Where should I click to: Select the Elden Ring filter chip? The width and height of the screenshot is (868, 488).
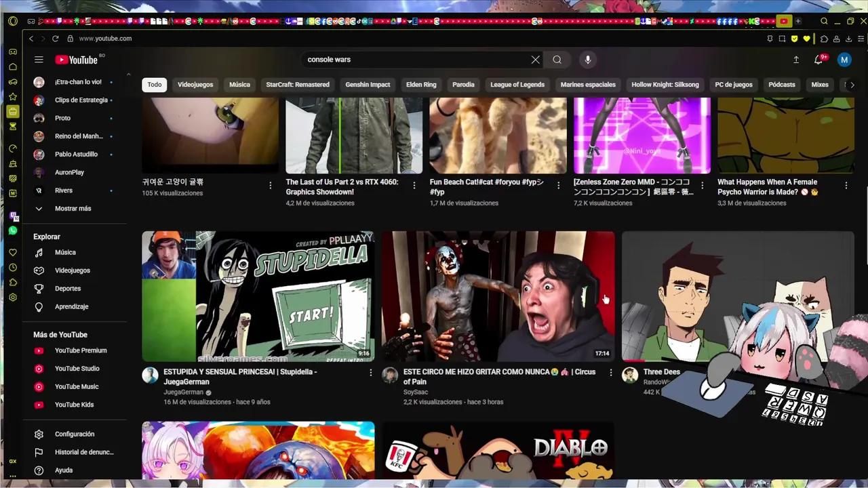421,85
